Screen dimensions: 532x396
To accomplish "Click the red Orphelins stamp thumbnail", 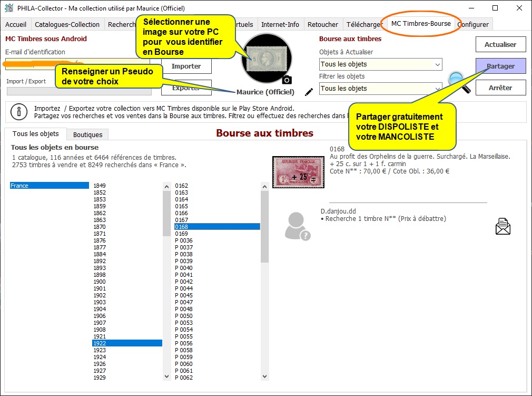I will pos(298,172).
